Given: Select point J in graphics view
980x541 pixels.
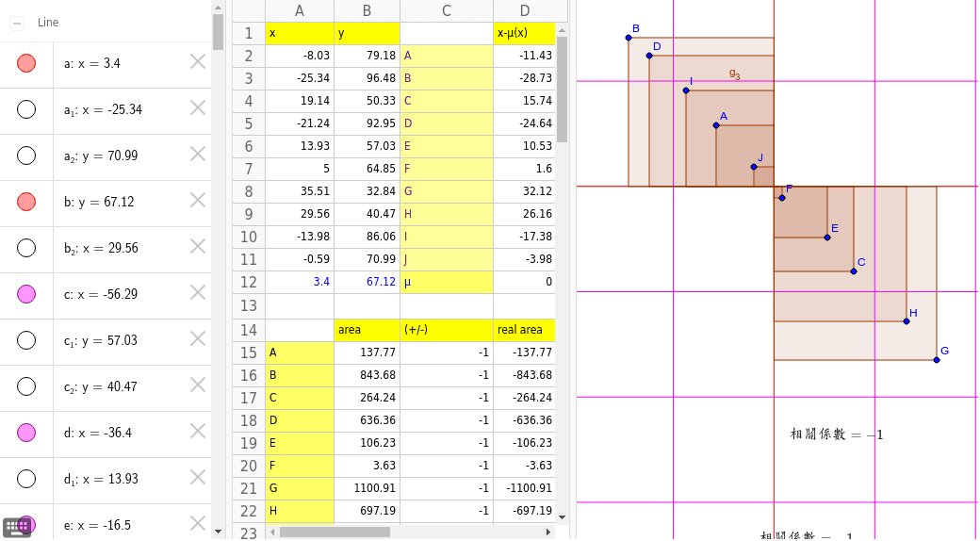Looking at the screenshot, I should 754,167.
